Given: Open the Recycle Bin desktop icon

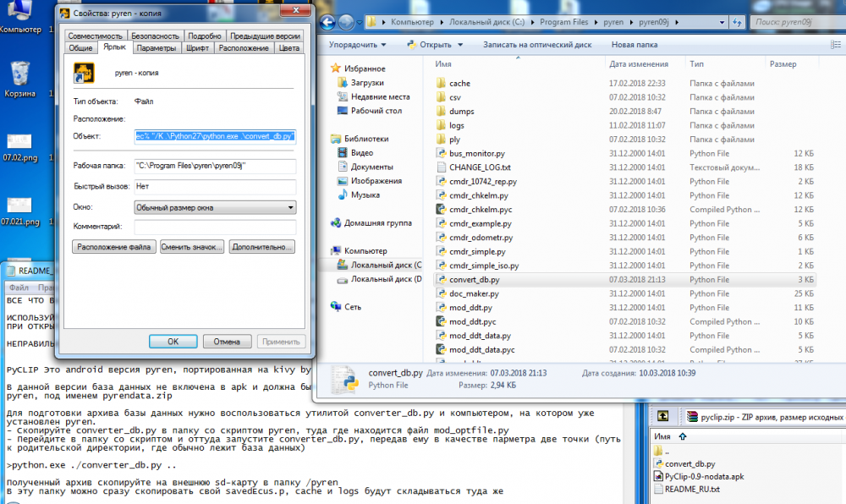Looking at the screenshot, I should (x=20, y=74).
